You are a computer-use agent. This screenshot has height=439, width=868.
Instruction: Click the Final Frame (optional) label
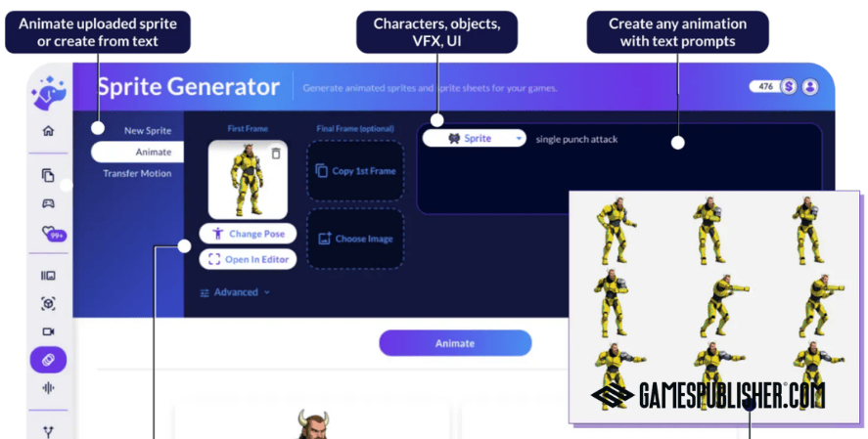click(355, 128)
